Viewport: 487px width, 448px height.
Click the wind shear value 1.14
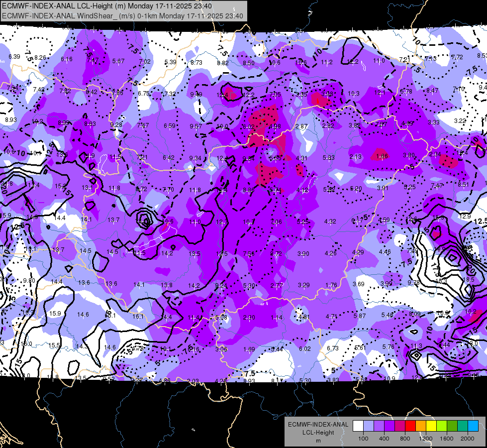277,318
